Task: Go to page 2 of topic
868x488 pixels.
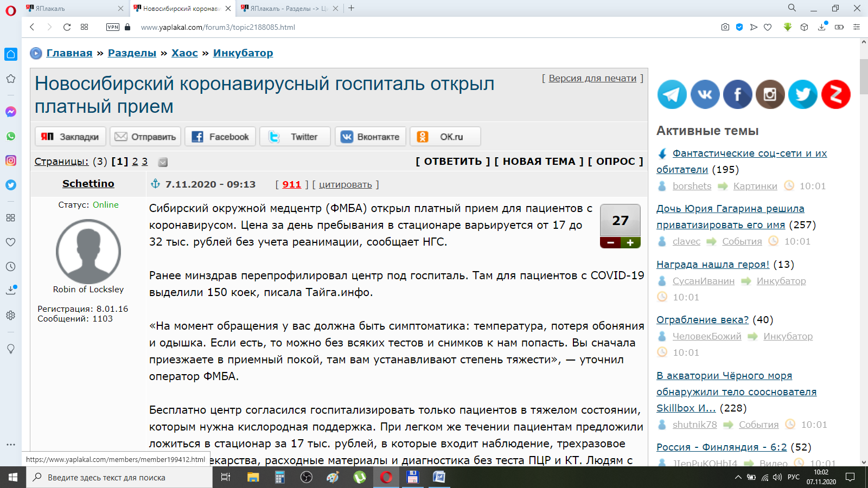Action: coord(135,162)
